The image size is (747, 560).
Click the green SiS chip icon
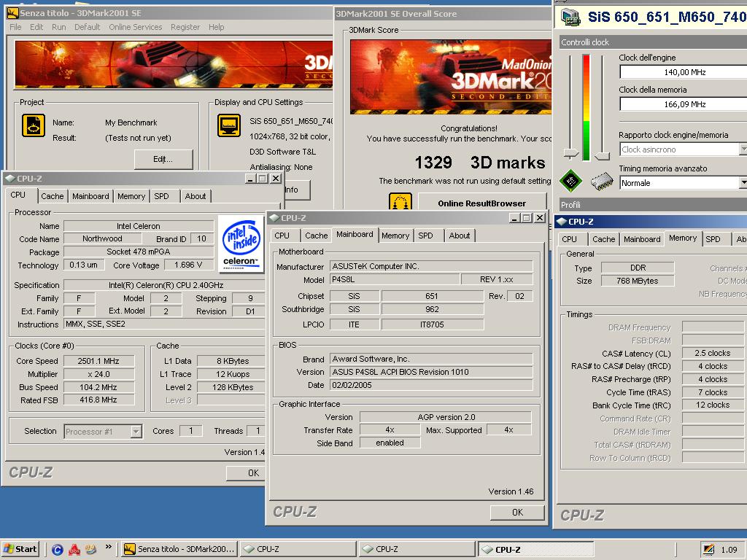(570, 181)
